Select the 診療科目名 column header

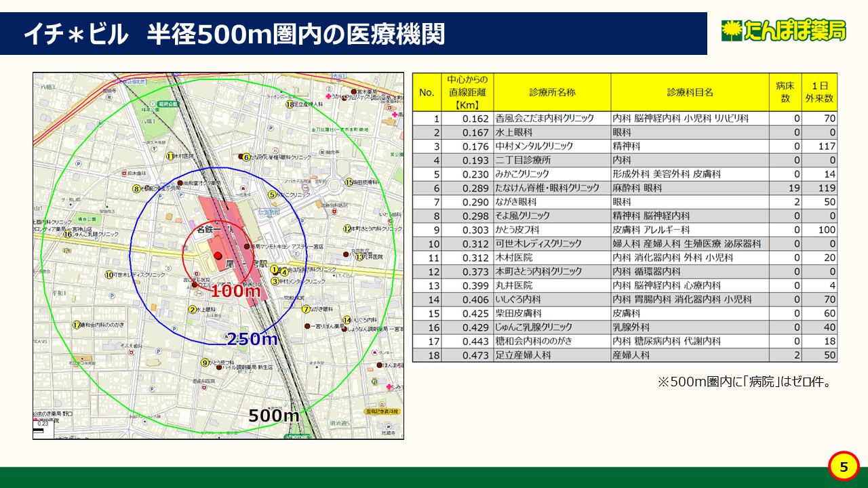(x=690, y=92)
